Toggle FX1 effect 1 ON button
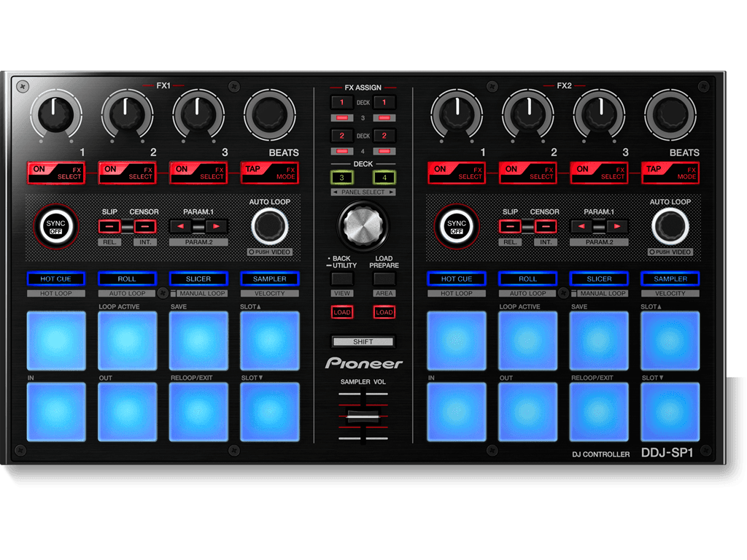The height and width of the screenshot is (560, 747). [x=55, y=173]
